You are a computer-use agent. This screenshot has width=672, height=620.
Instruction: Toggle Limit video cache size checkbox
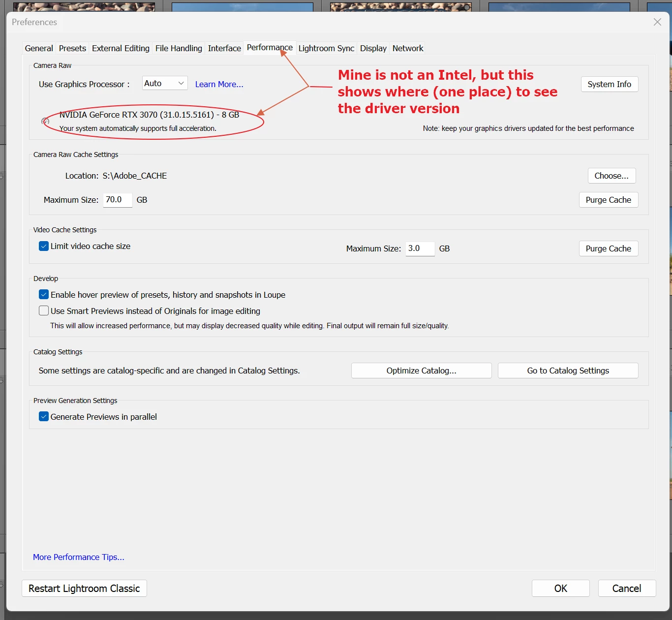point(44,246)
